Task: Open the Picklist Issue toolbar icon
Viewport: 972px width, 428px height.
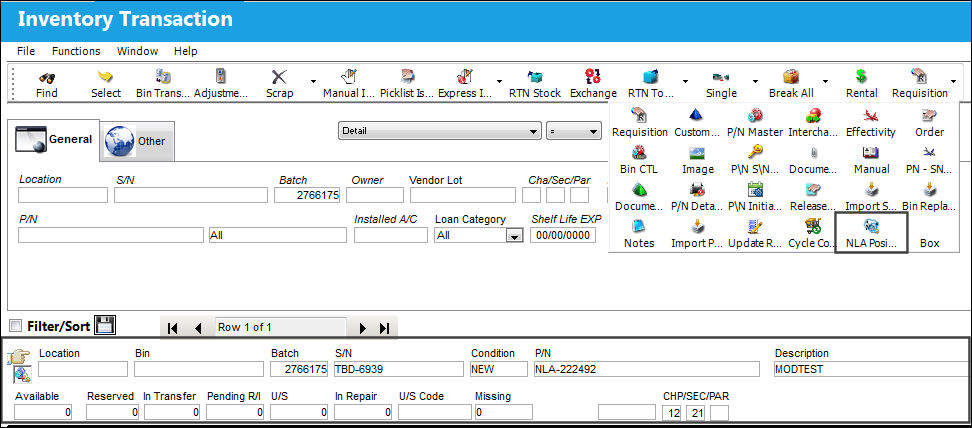Action: coord(407,77)
